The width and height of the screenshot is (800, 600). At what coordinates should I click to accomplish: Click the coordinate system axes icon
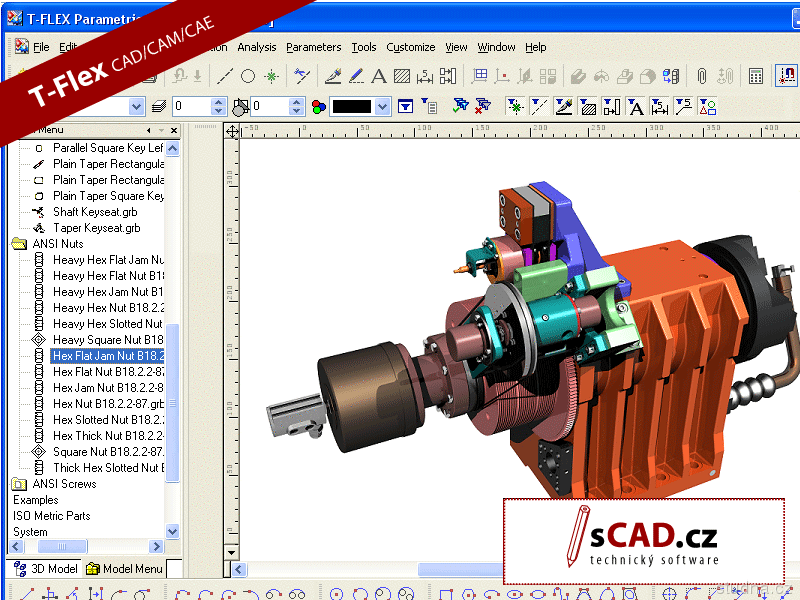coord(503,77)
